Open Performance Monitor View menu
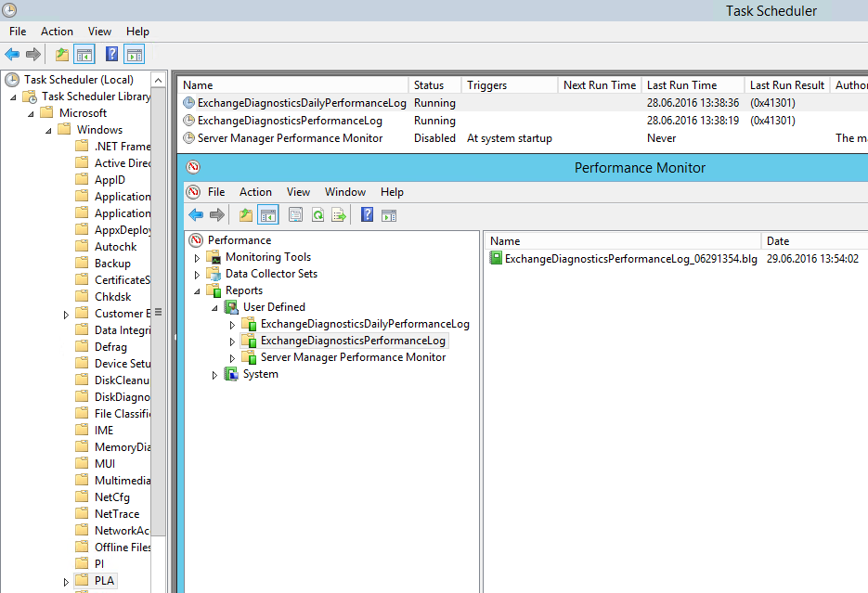This screenshot has height=593, width=868. pyautogui.click(x=298, y=192)
